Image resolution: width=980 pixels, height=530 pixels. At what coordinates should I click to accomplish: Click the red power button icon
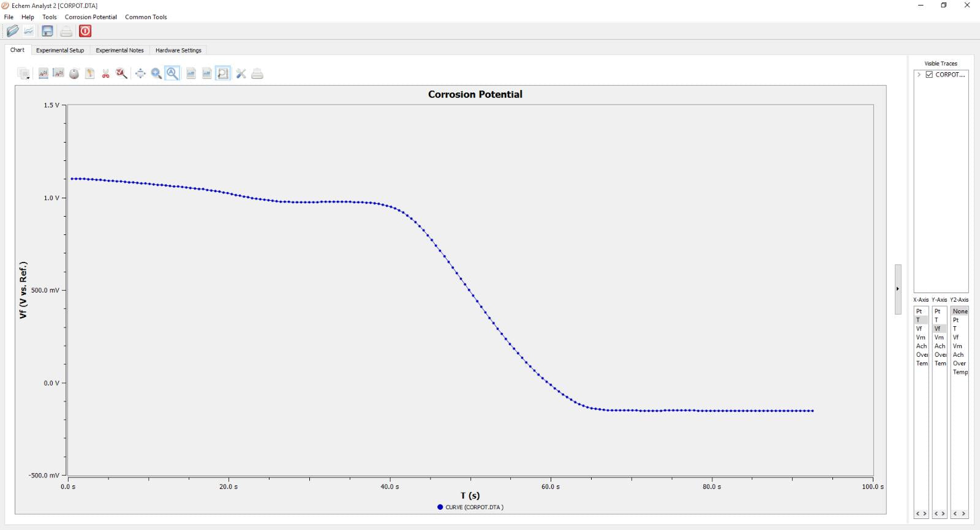click(85, 31)
